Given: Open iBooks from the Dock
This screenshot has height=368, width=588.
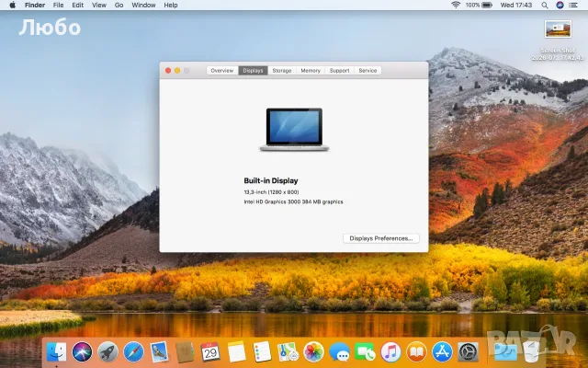Looking at the screenshot, I should pos(416,352).
